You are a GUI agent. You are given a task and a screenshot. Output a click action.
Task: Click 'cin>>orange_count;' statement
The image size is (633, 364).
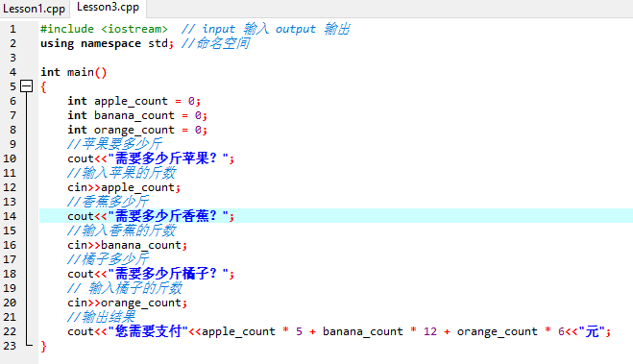coord(127,303)
